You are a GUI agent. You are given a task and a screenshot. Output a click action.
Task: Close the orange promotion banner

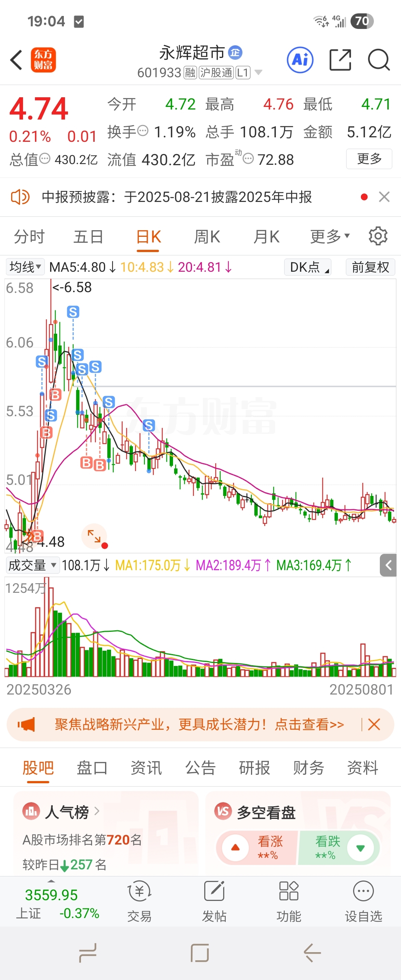pyautogui.click(x=374, y=724)
